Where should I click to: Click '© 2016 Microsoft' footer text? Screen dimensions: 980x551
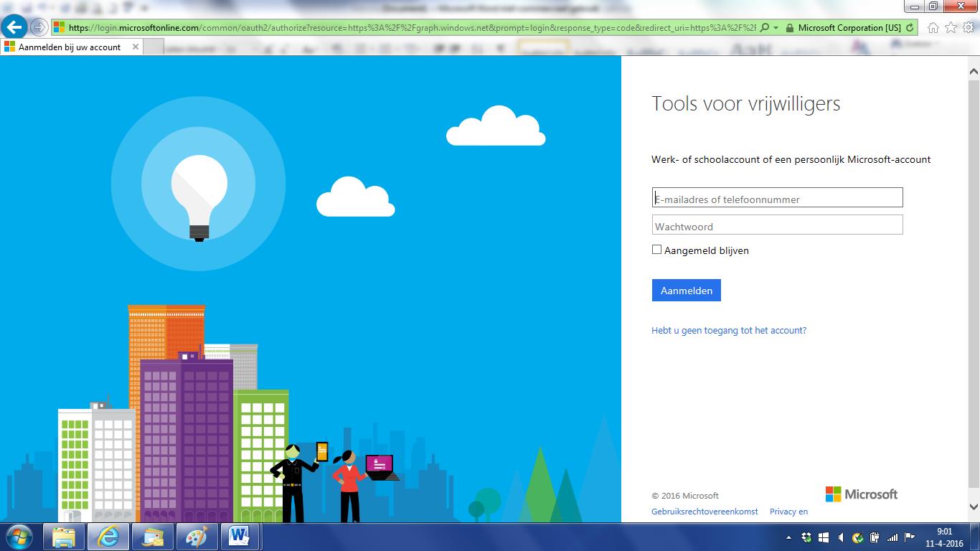685,496
